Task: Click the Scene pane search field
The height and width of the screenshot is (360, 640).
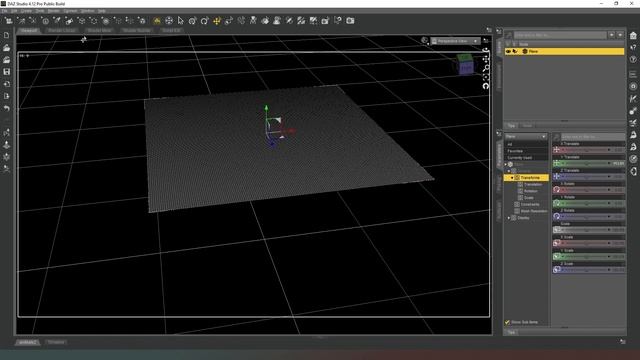Action: (560, 35)
